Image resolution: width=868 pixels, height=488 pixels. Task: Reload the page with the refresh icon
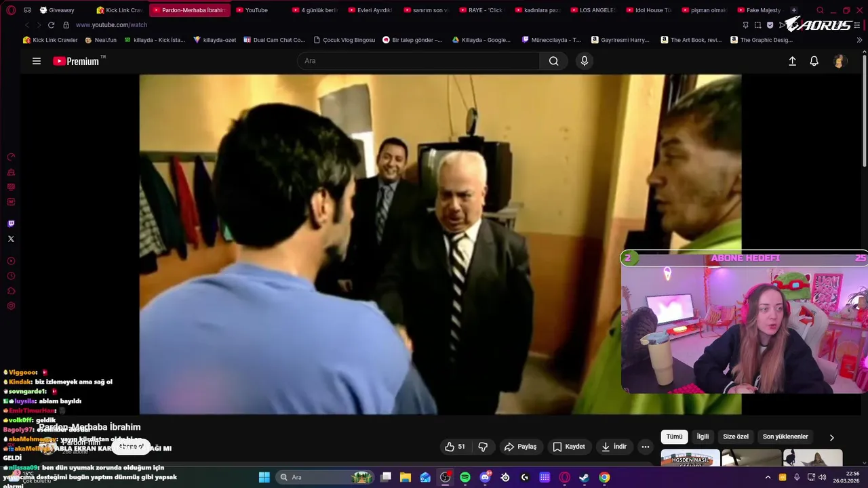pos(51,25)
